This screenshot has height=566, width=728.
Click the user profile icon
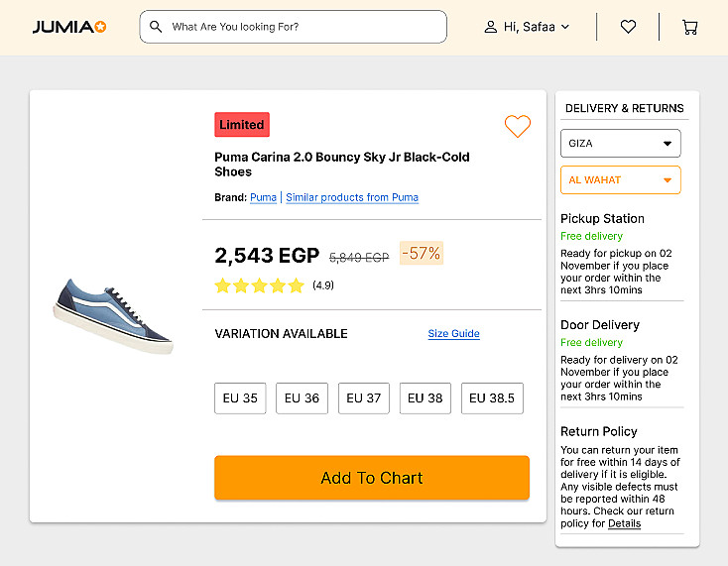(x=490, y=27)
